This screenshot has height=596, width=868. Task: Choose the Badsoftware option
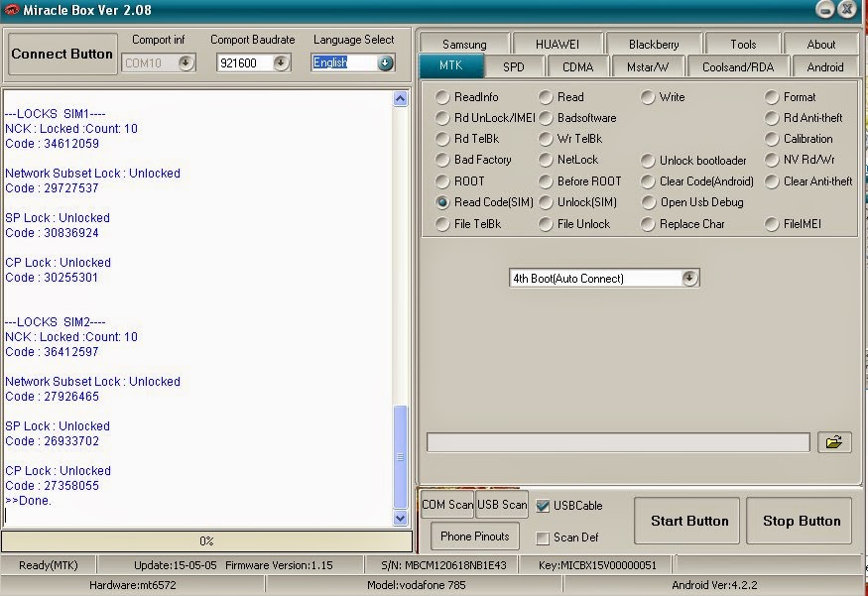tap(546, 118)
